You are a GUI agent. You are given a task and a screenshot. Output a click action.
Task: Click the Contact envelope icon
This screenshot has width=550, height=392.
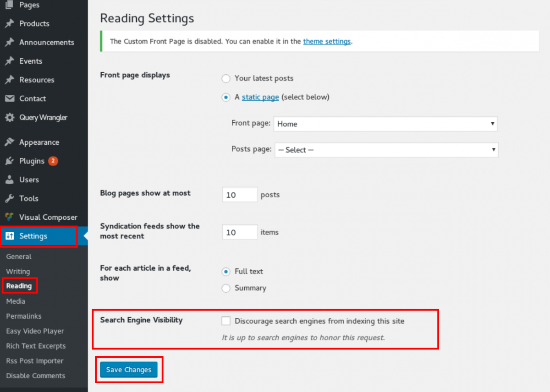9,98
